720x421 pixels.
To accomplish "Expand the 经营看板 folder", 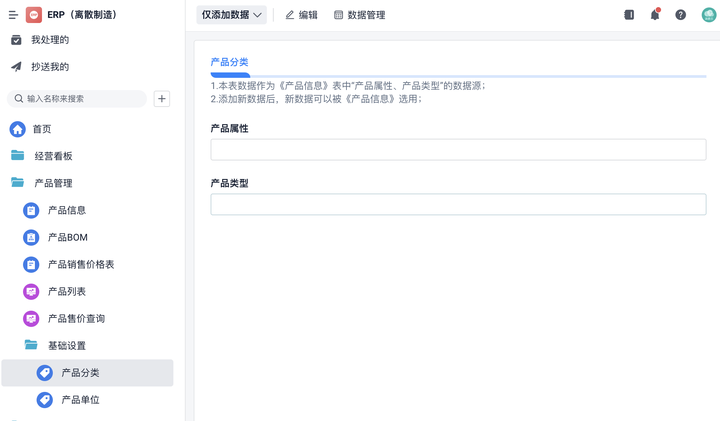I will click(x=52, y=156).
